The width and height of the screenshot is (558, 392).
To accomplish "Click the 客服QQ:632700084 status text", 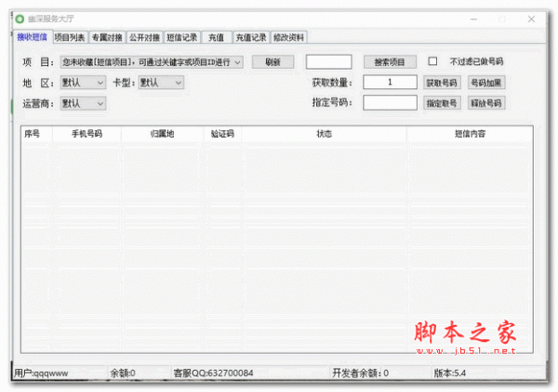I will point(213,373).
